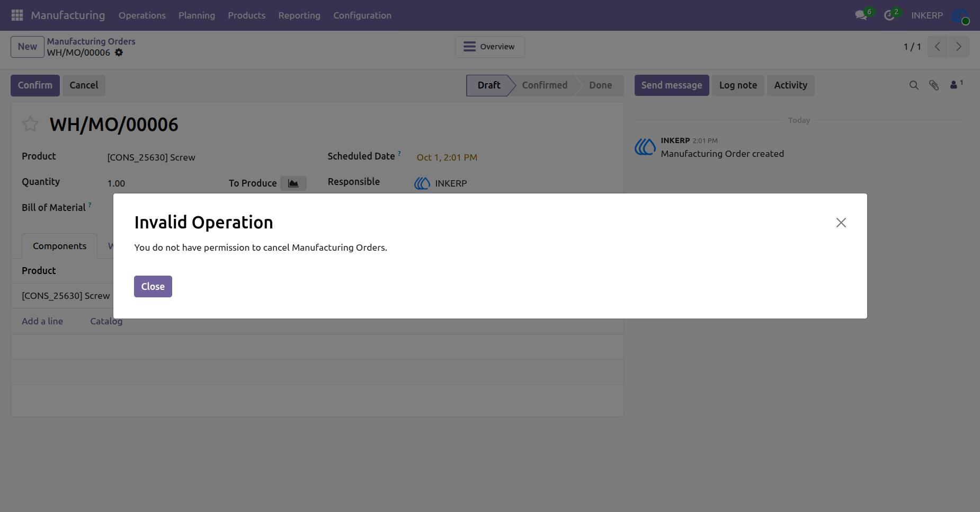Select the Confirmed status stage
Image resolution: width=980 pixels, height=512 pixels.
[545, 85]
